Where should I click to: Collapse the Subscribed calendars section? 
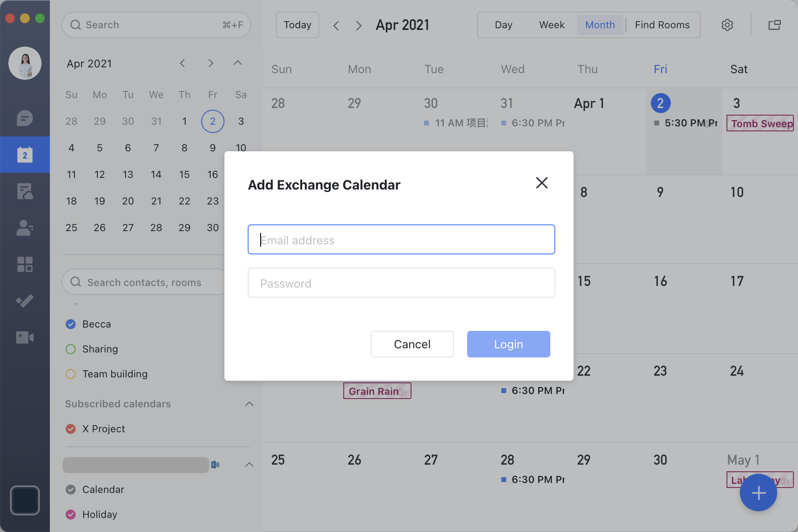click(x=249, y=404)
